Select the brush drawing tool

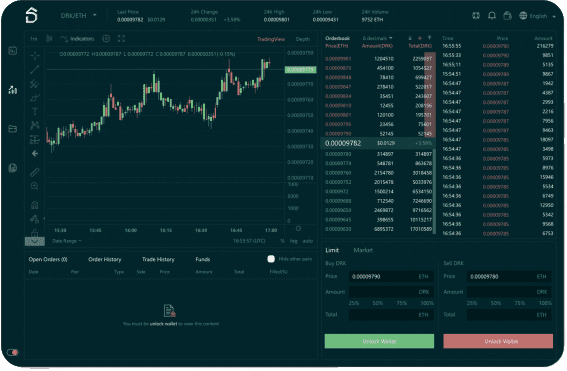tap(35, 98)
